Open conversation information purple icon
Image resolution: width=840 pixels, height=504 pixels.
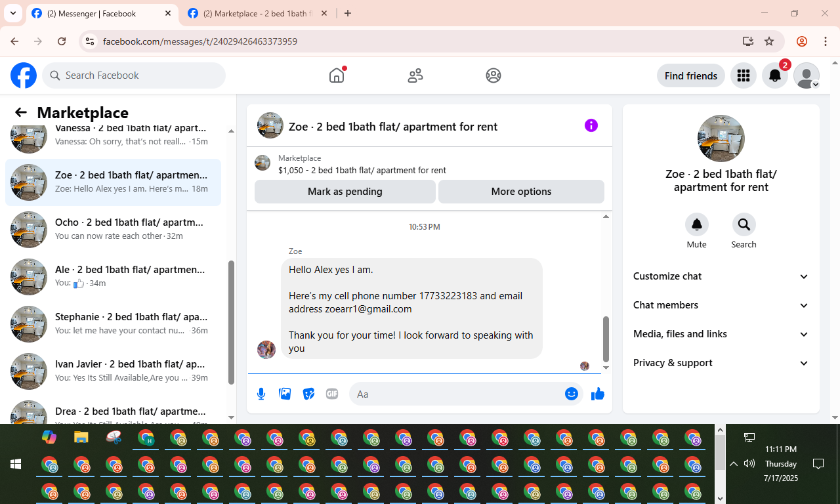point(591,125)
